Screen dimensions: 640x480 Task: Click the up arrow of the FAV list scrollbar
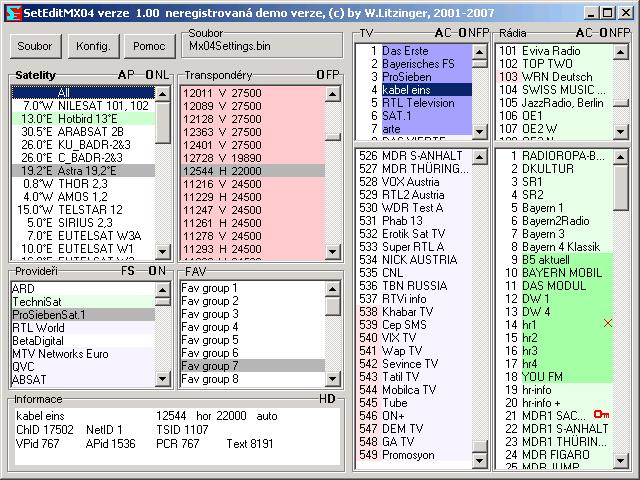point(333,289)
